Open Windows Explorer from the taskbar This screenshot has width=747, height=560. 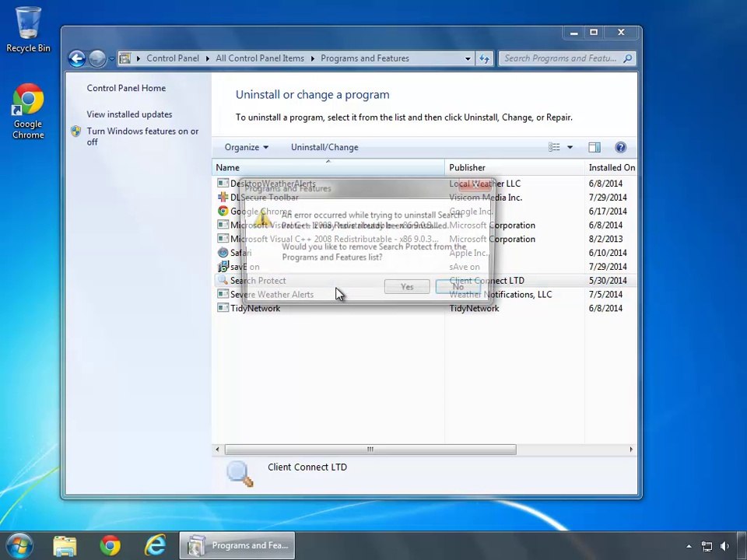65,546
